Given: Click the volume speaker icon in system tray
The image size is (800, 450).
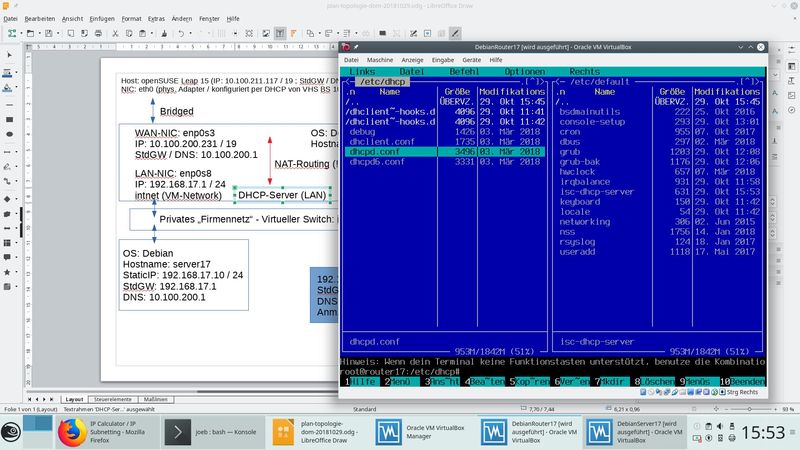Looking at the screenshot, I should click(720, 426).
